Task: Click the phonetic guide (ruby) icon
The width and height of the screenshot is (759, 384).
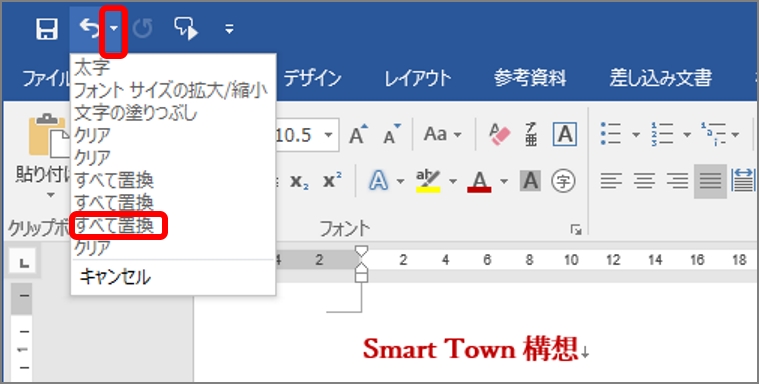Action: point(531,134)
